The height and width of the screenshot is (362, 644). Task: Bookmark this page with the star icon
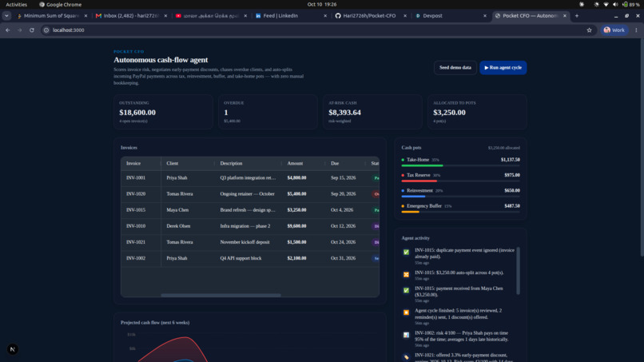point(589,30)
